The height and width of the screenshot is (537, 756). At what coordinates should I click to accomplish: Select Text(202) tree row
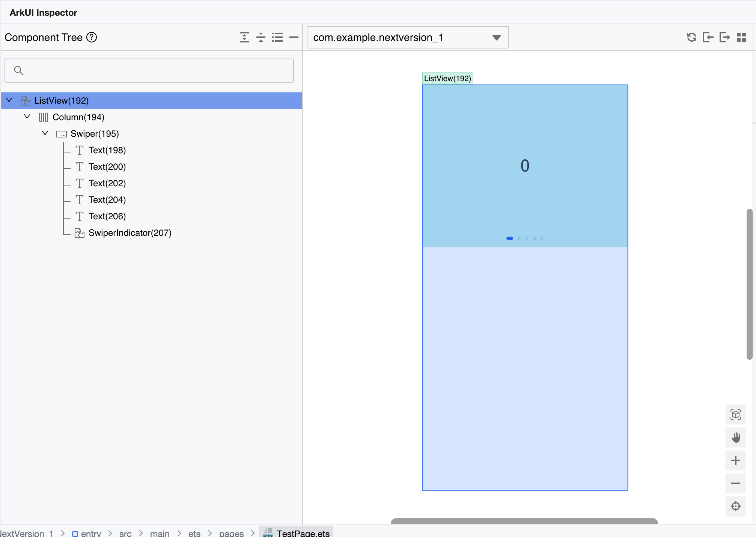[151, 183]
